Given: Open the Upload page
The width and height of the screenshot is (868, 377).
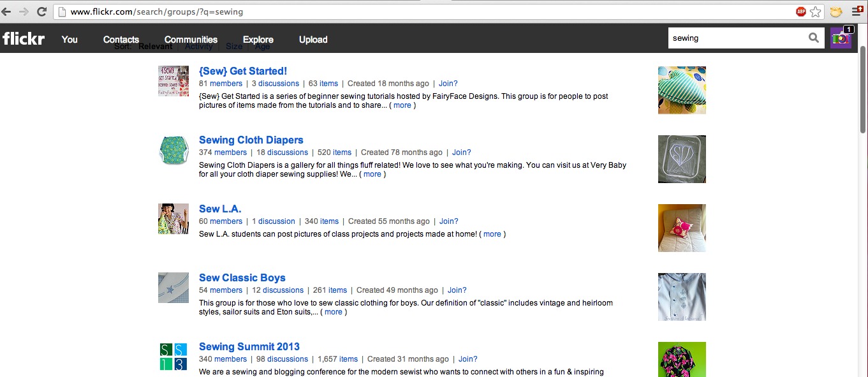Looking at the screenshot, I should [x=313, y=40].
